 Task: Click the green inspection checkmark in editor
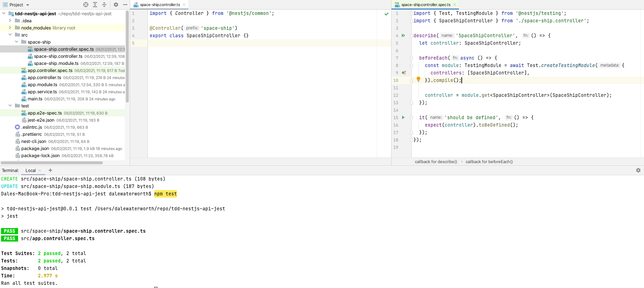387,14
